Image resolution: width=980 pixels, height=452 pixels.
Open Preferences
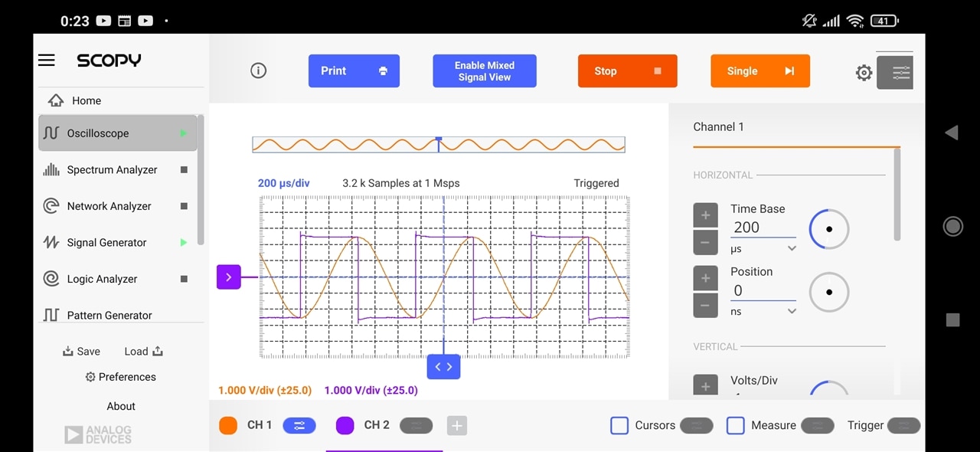point(120,377)
